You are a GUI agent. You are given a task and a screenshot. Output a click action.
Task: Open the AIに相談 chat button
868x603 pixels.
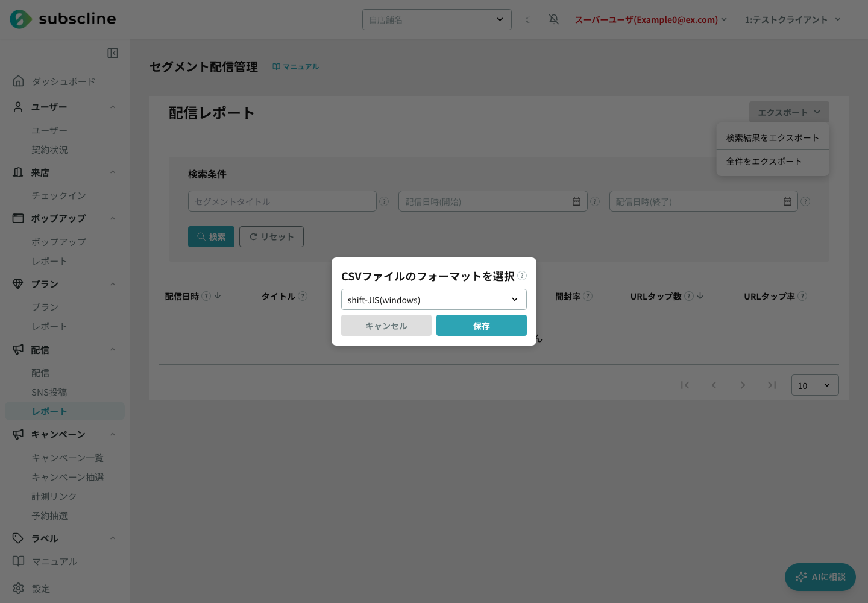[820, 577]
